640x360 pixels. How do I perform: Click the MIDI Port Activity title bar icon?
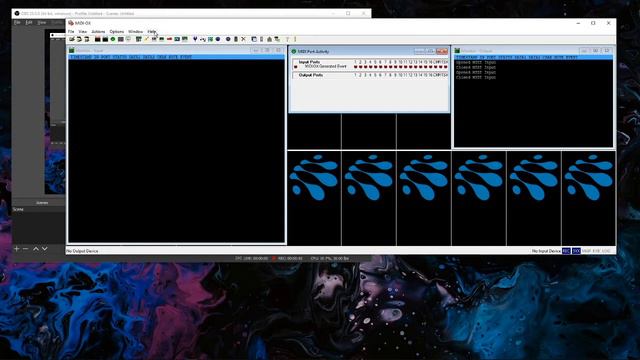(294, 51)
